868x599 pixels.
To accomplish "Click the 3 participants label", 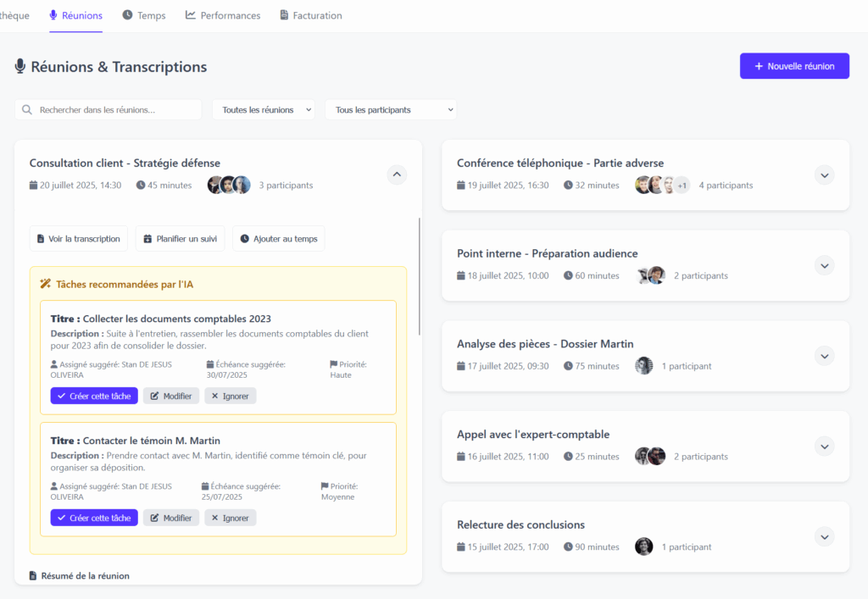I will [286, 186].
